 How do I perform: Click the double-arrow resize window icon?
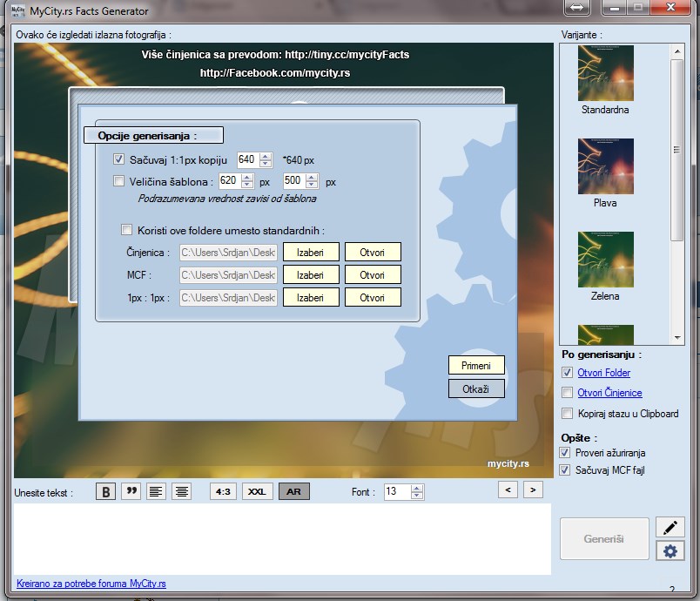576,7
